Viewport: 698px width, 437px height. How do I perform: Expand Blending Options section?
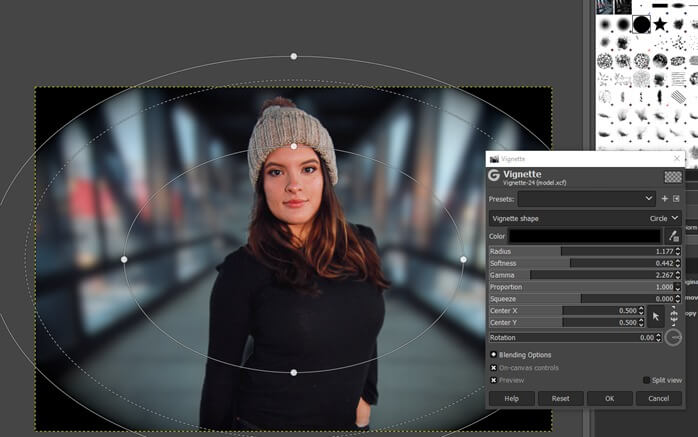tap(494, 354)
